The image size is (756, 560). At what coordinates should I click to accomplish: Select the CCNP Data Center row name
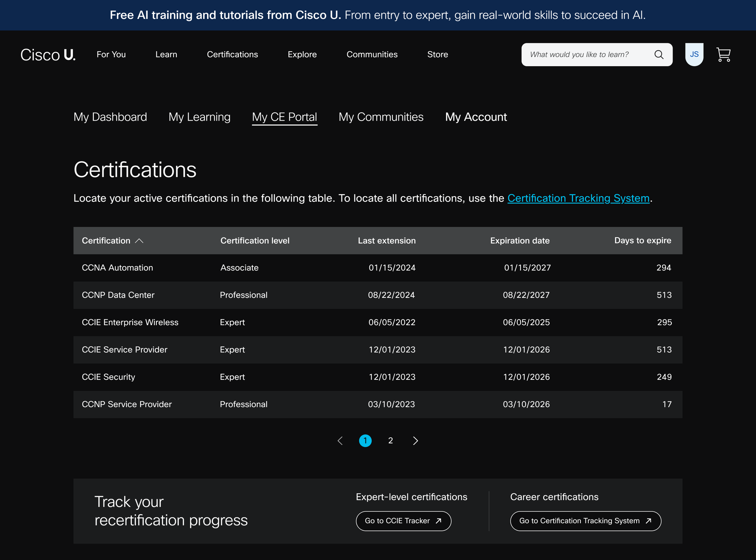pos(118,295)
